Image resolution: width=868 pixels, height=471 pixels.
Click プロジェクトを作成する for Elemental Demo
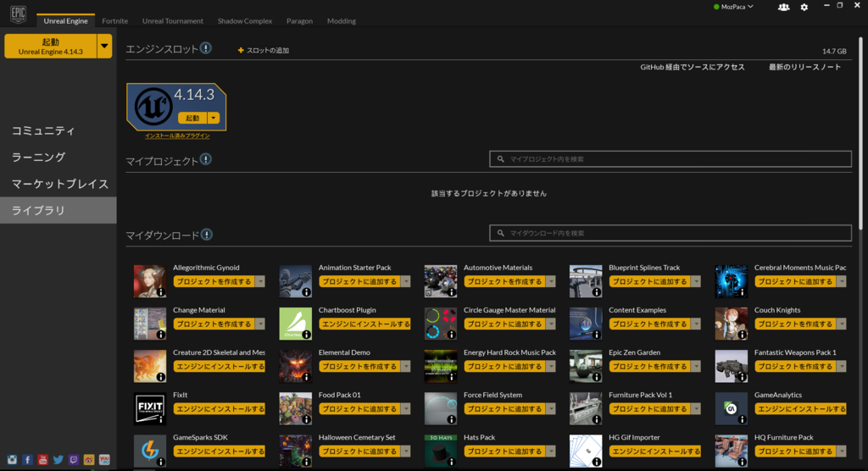click(x=359, y=367)
